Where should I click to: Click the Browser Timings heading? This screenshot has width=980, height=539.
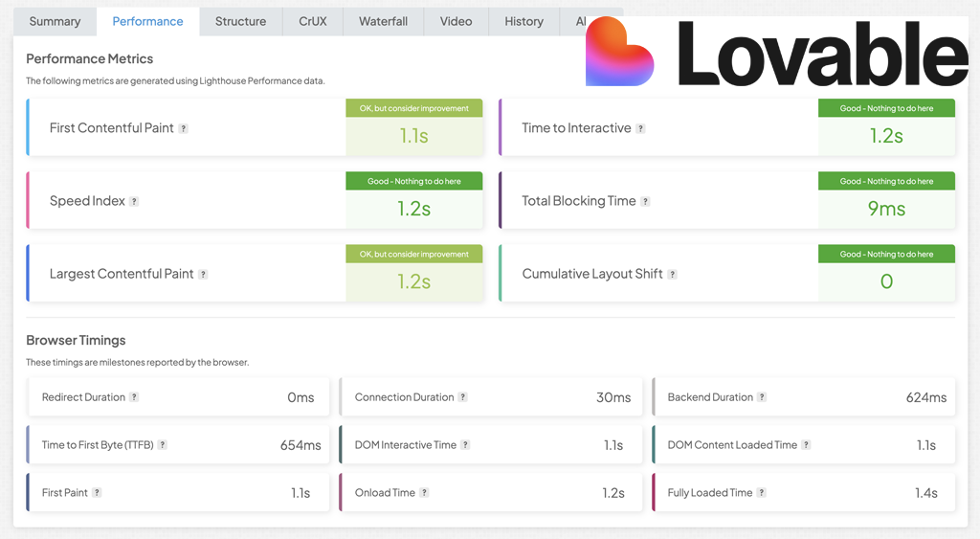(76, 340)
